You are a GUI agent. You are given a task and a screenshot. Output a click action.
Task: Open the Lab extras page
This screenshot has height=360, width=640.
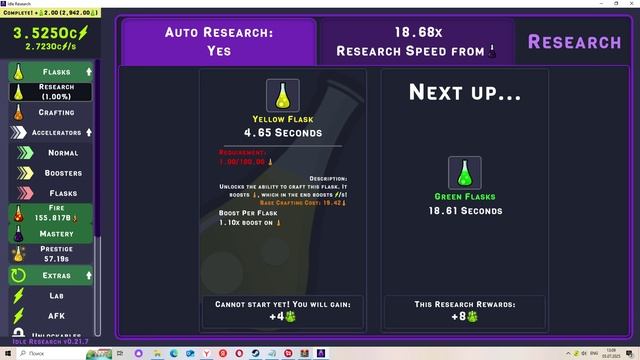(51, 296)
